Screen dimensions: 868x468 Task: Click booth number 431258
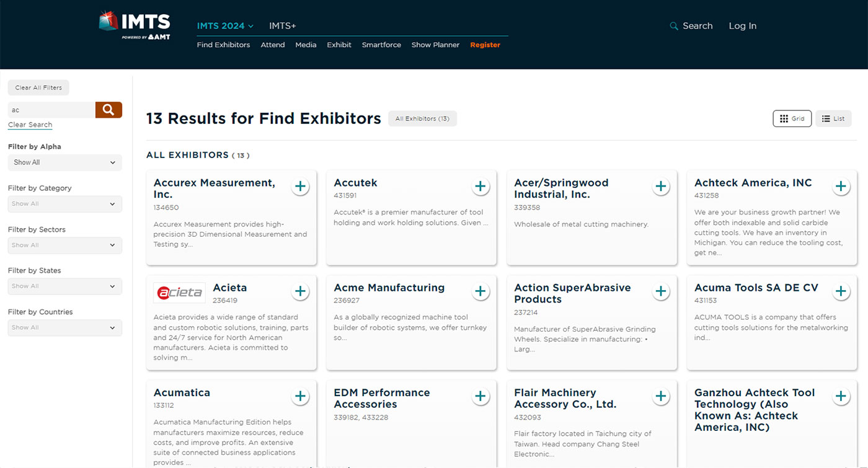coord(706,196)
